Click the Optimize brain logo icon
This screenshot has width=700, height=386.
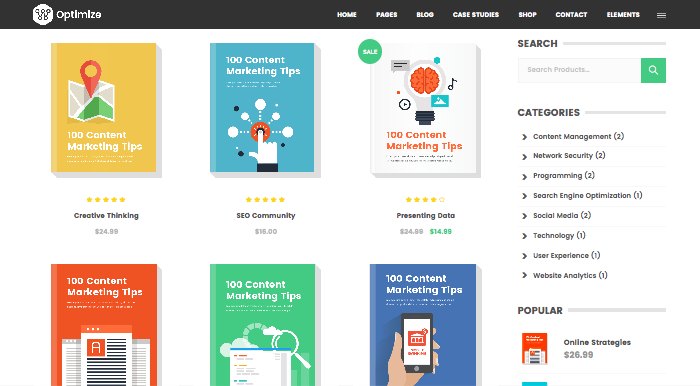click(43, 14)
